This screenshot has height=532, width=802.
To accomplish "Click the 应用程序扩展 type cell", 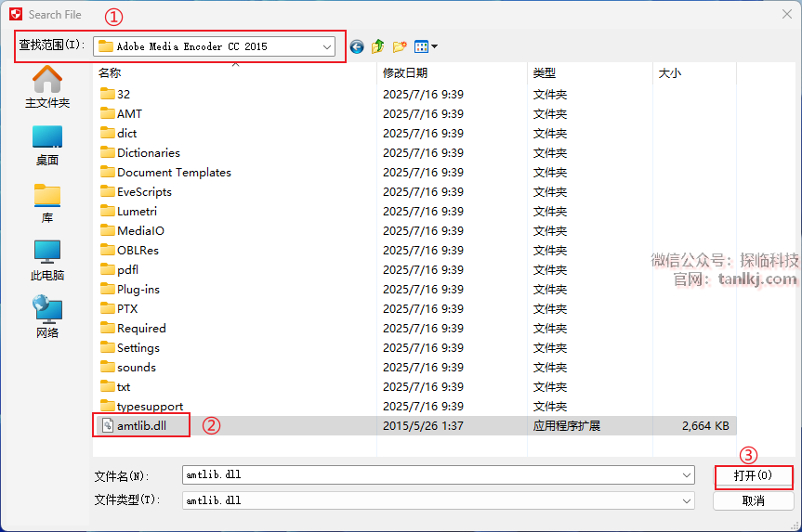I will click(566, 426).
